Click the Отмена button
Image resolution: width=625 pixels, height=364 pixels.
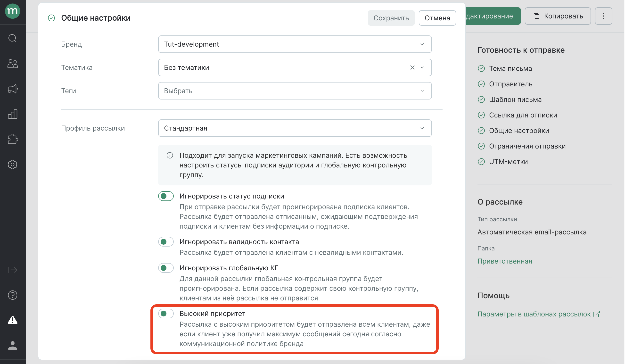(438, 18)
